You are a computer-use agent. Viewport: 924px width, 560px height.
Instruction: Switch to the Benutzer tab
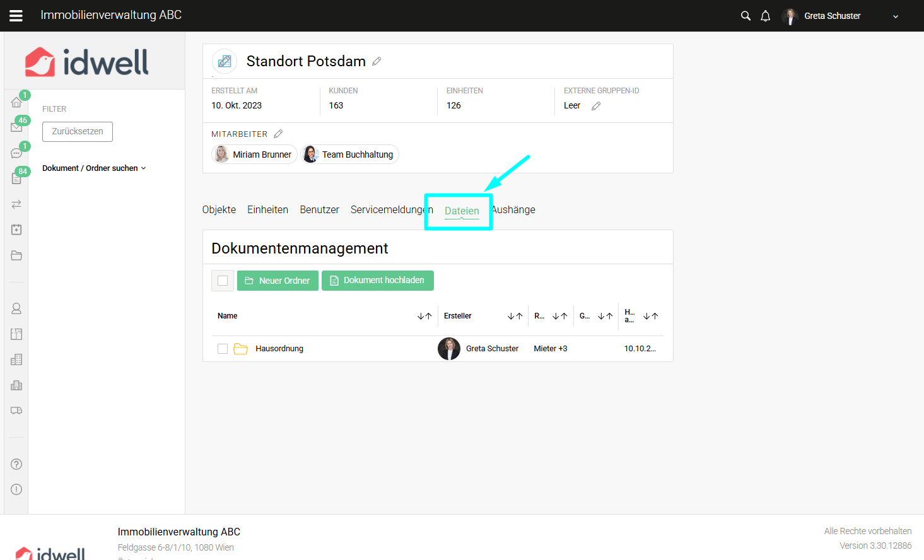click(319, 209)
